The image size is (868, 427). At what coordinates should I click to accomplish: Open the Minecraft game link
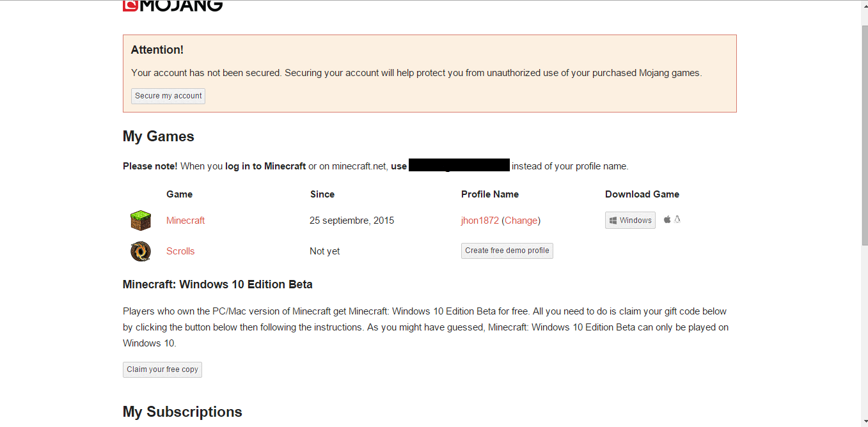coord(185,221)
